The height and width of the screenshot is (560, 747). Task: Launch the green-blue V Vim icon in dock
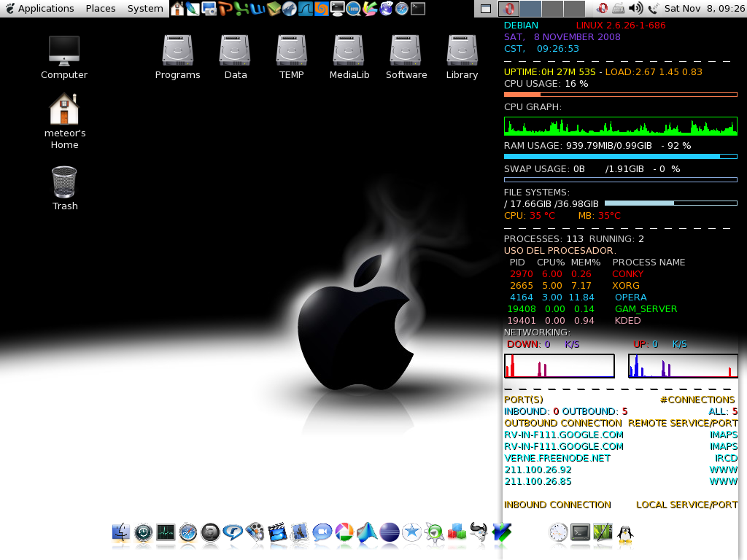501,532
